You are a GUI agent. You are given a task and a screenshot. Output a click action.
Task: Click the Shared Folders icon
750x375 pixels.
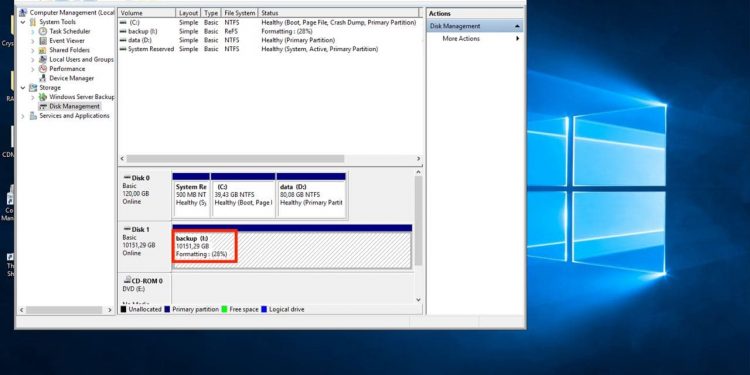43,50
